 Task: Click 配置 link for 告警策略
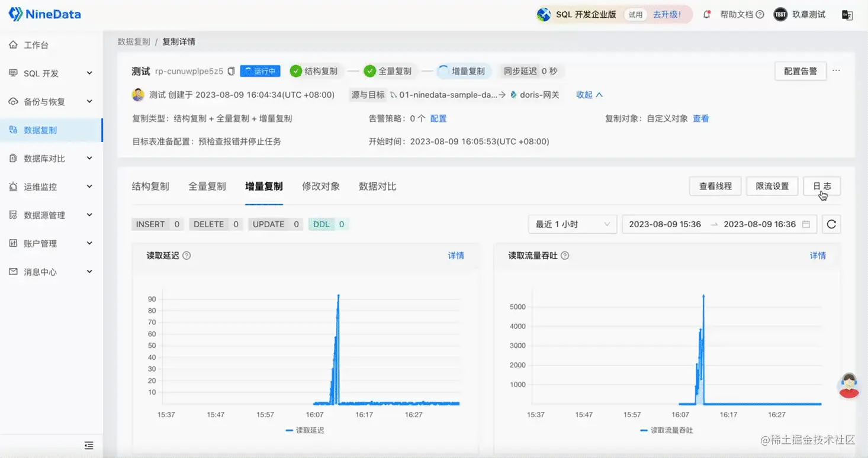[438, 118]
